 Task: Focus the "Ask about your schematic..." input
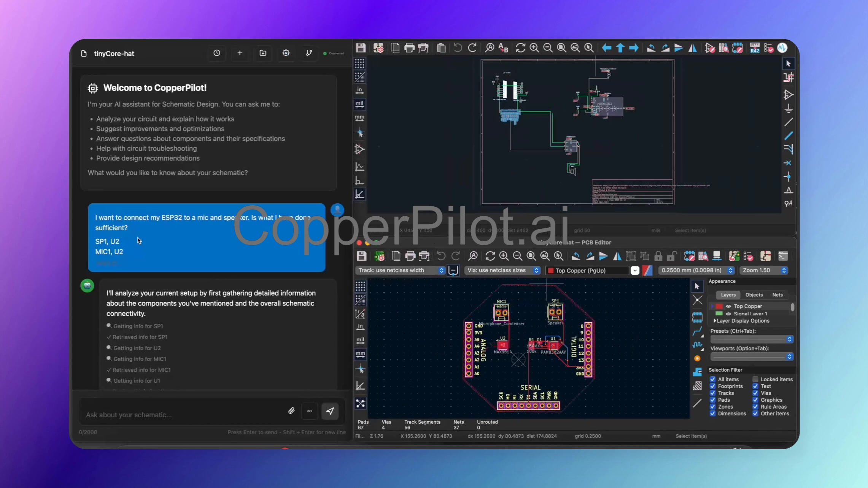(x=183, y=415)
